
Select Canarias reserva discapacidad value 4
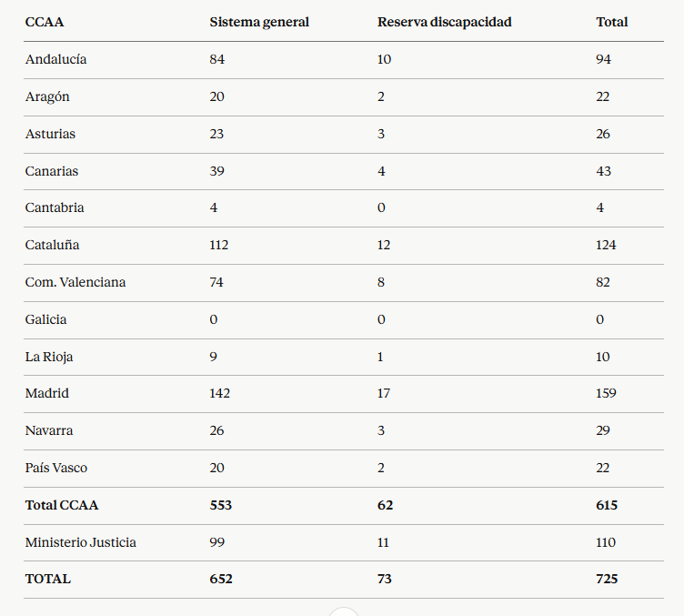click(381, 171)
